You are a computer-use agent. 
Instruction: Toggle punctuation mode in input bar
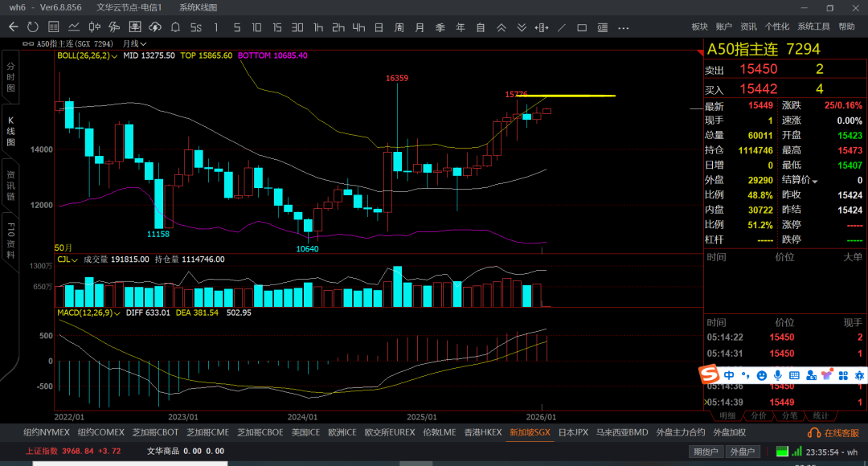tap(746, 375)
